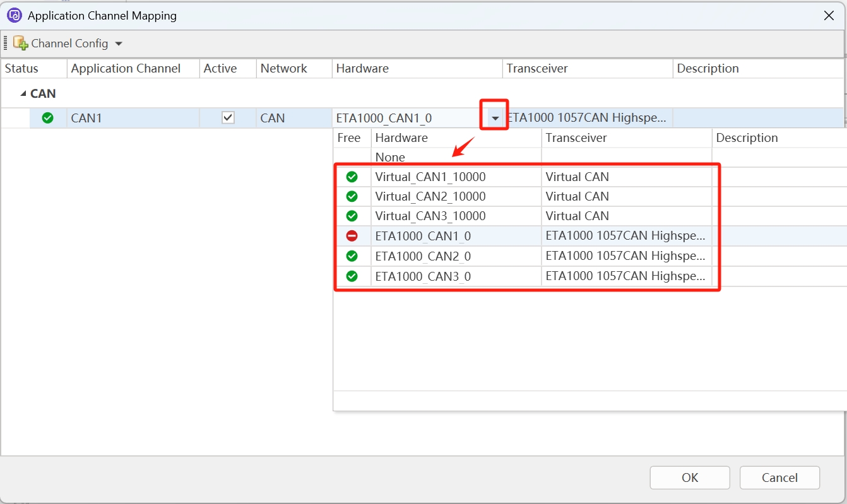Click the app logo in title bar
The height and width of the screenshot is (504, 847).
coord(14,16)
